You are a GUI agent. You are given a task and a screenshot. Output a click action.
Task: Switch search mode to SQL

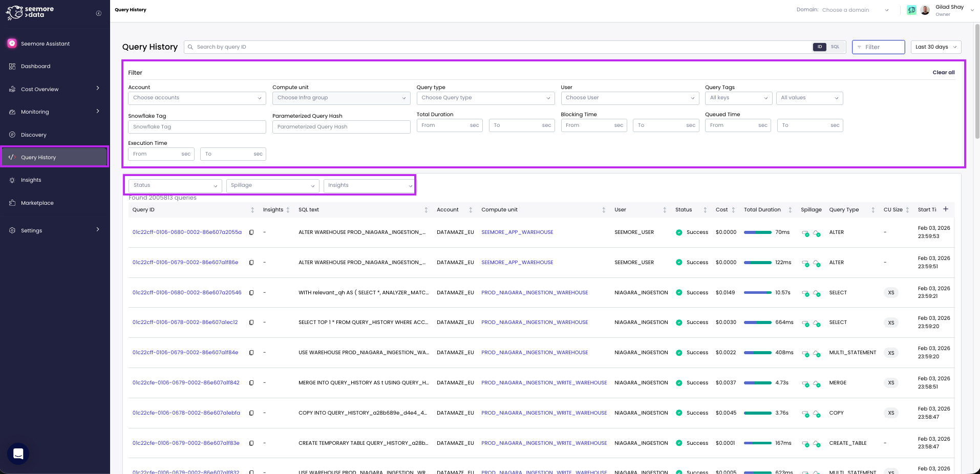click(x=835, y=47)
